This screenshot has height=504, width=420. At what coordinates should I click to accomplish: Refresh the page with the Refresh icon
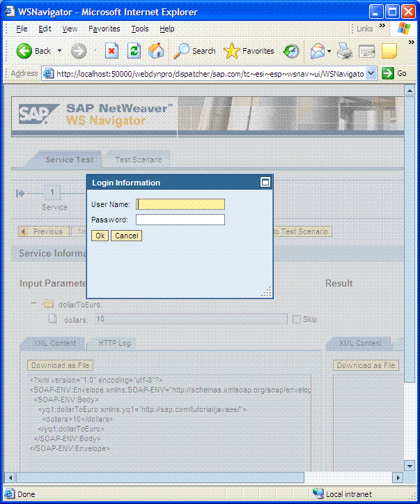[x=134, y=51]
